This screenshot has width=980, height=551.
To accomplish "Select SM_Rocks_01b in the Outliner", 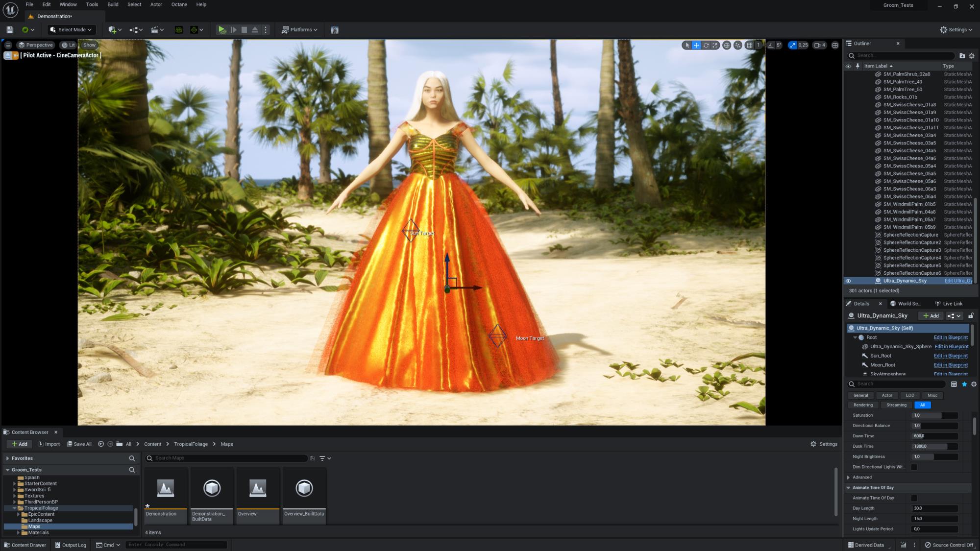I will 900,97.
